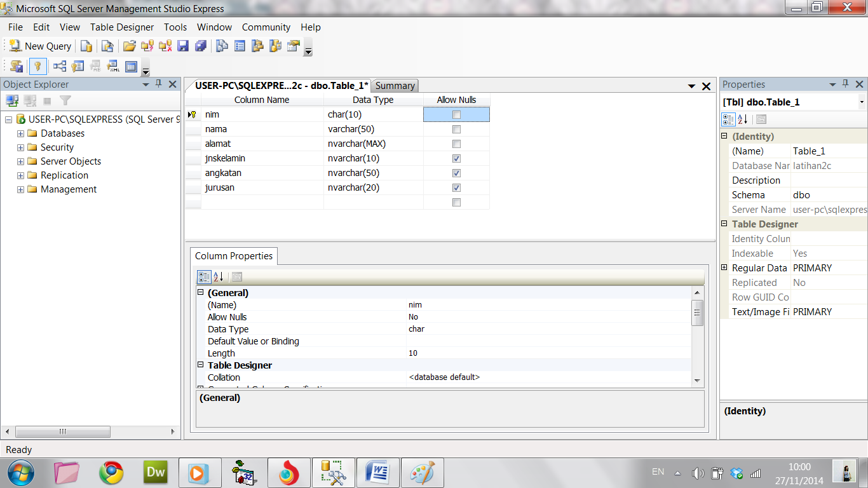Open Dreamweaver from the taskbar
Viewport: 868px width, 488px height.
point(156,473)
